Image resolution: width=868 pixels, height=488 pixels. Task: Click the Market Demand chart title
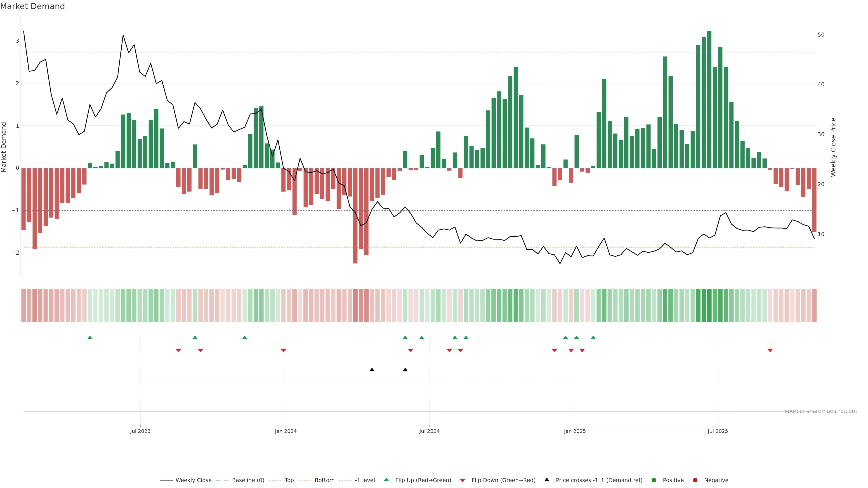tap(32, 6)
